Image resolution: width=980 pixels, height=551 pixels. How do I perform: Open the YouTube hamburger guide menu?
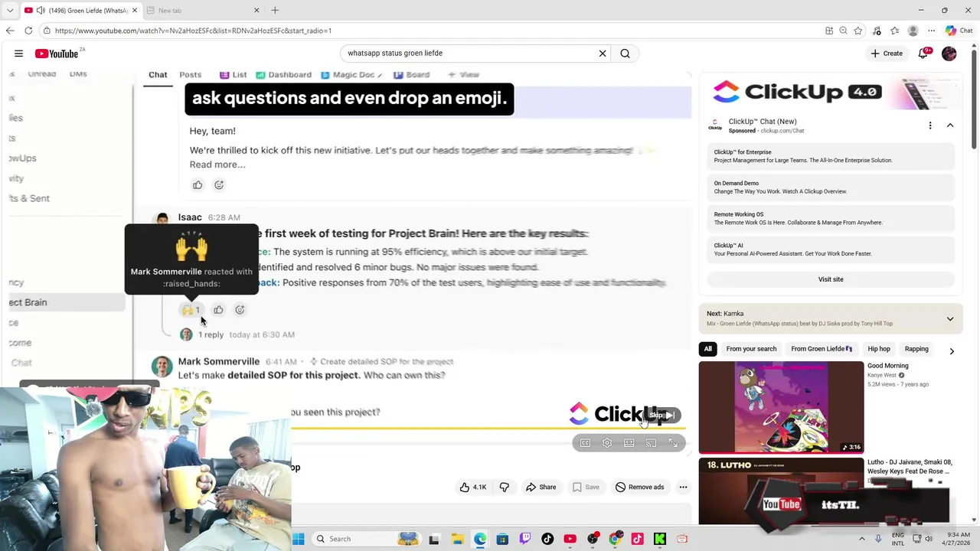tap(18, 54)
